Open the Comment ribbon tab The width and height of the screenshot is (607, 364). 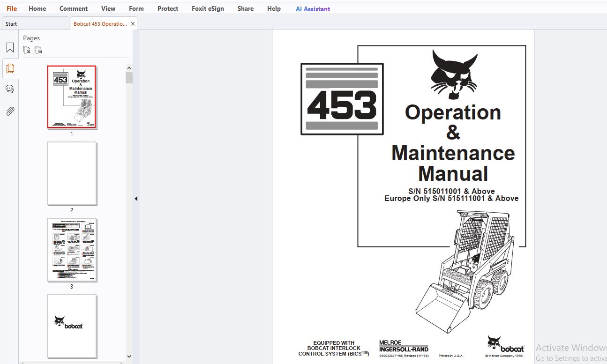pyautogui.click(x=74, y=8)
